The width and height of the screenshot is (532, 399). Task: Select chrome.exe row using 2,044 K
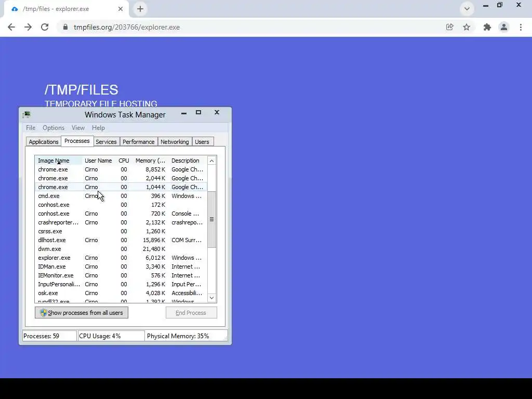(121, 178)
